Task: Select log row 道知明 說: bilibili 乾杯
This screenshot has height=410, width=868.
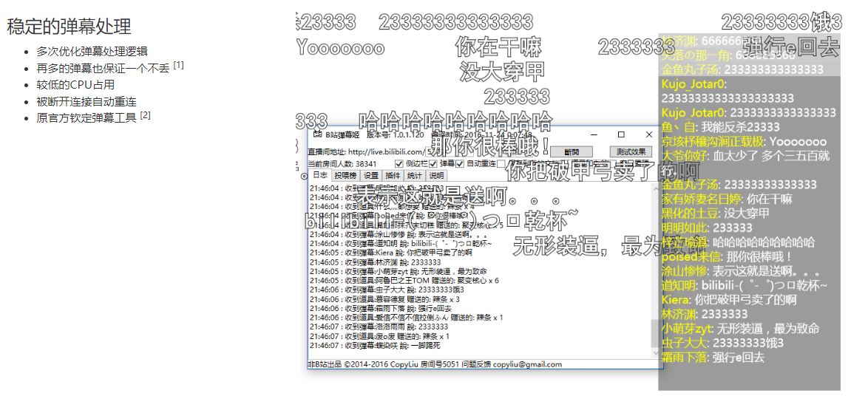Action: tap(401, 244)
